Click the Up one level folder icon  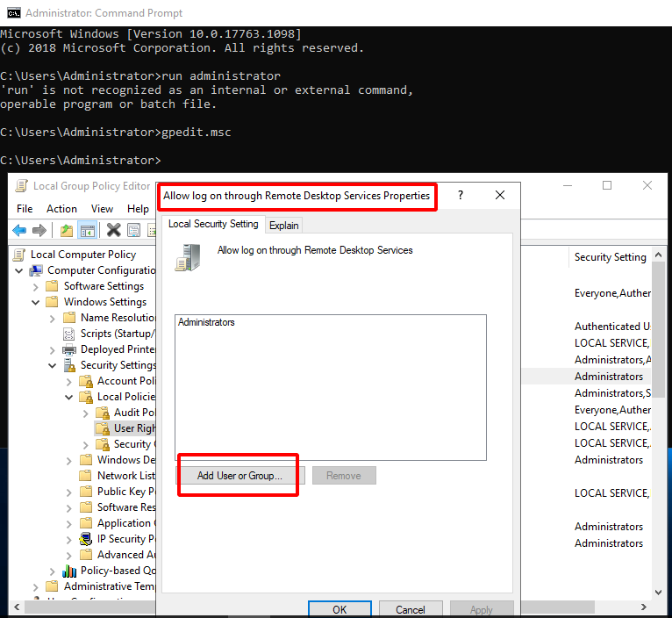(x=67, y=230)
